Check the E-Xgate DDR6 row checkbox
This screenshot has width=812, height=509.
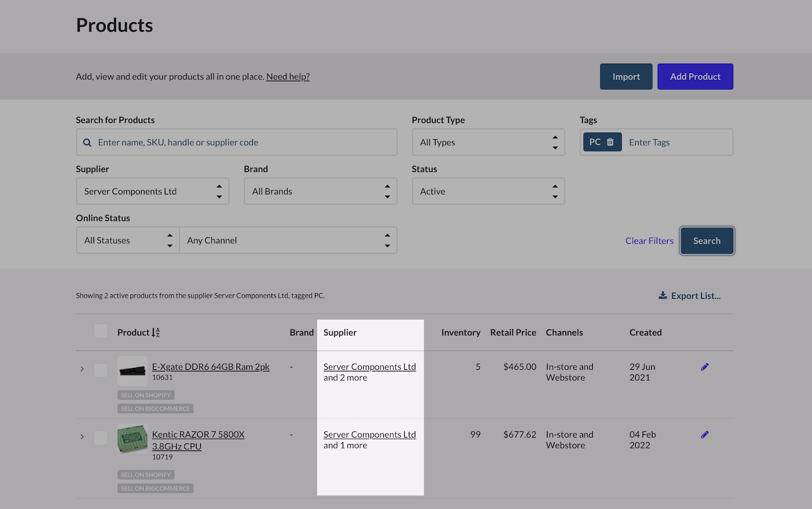click(100, 371)
